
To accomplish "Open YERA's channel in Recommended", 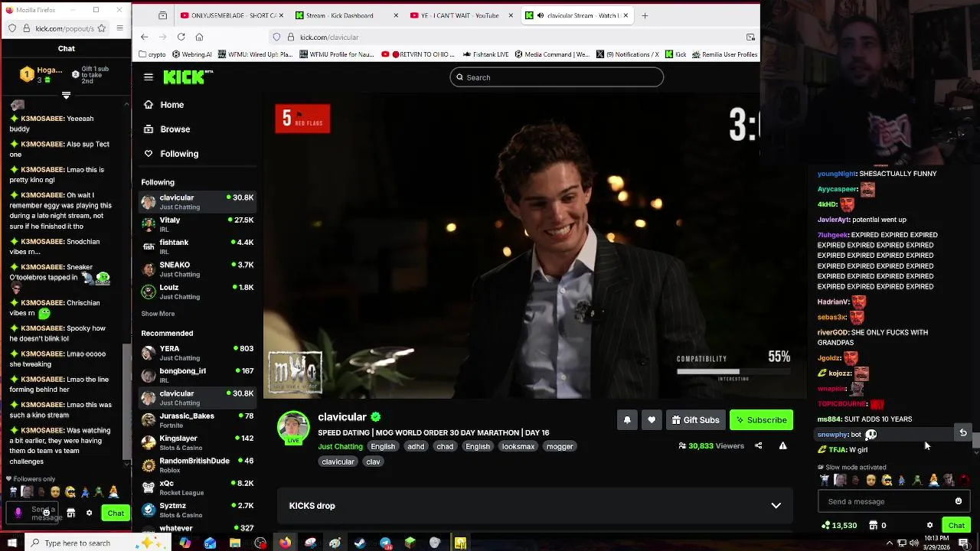I will point(198,353).
